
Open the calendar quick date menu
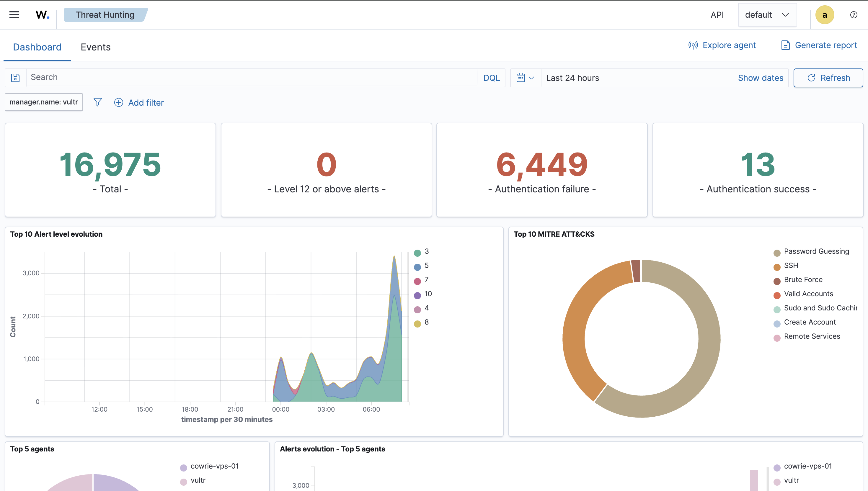pos(525,78)
